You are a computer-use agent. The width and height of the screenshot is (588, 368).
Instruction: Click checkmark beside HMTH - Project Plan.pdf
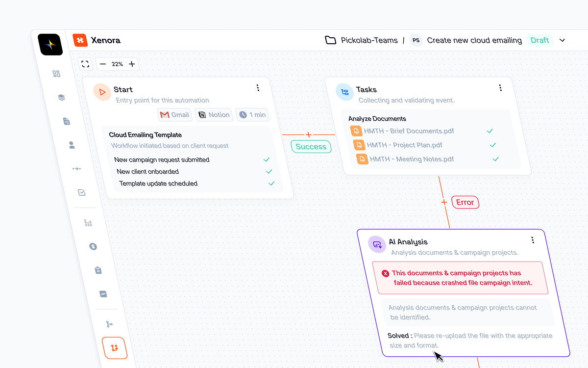[x=492, y=145]
